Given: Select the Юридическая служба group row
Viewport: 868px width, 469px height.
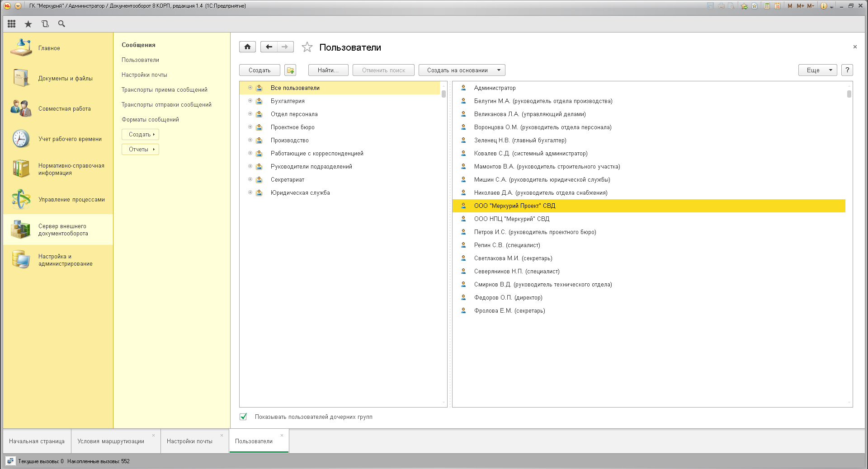Looking at the screenshot, I should 340,192.
